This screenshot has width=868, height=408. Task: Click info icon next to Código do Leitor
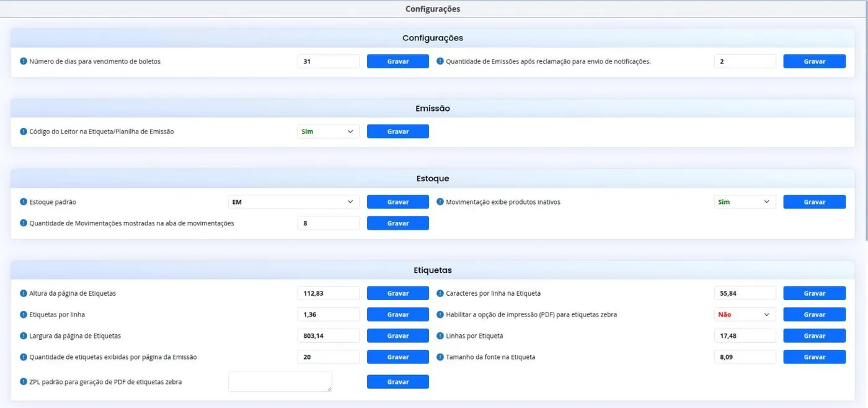24,131
